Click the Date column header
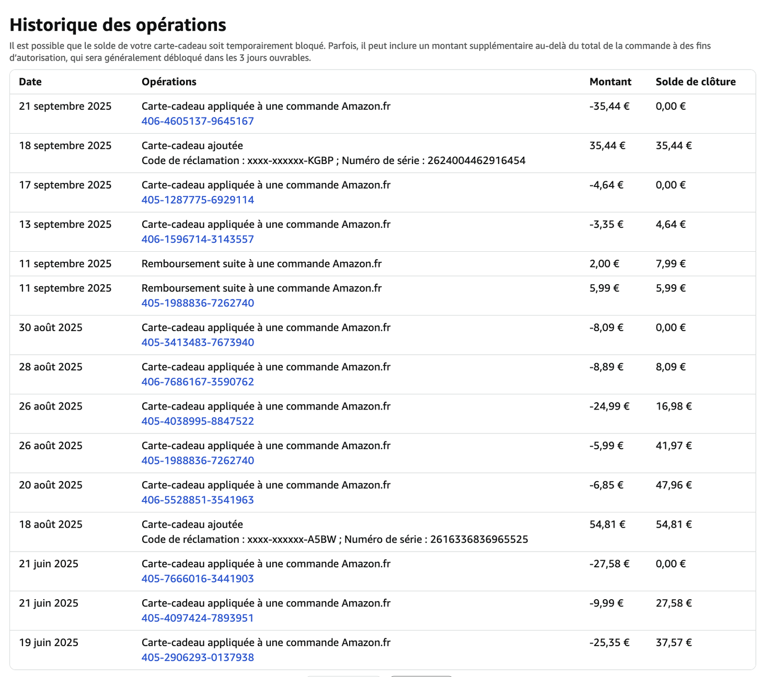This screenshot has width=784, height=677. pos(30,82)
